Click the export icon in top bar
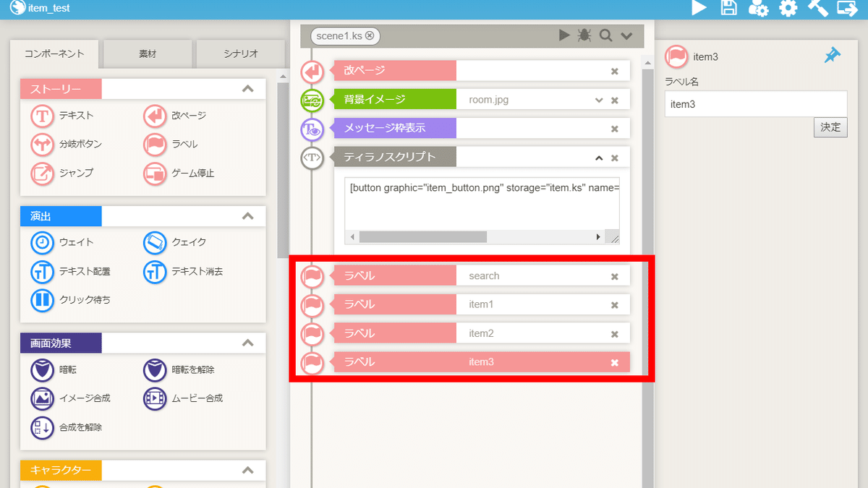 coord(847,8)
